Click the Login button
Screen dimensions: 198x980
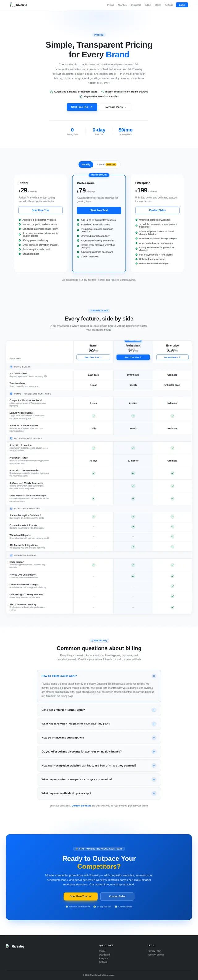(182, 5)
